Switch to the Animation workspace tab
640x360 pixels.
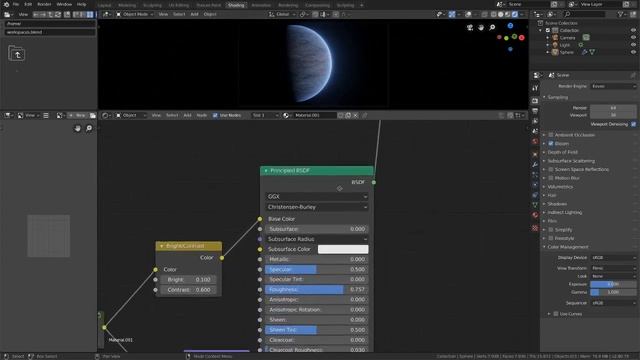(261, 5)
